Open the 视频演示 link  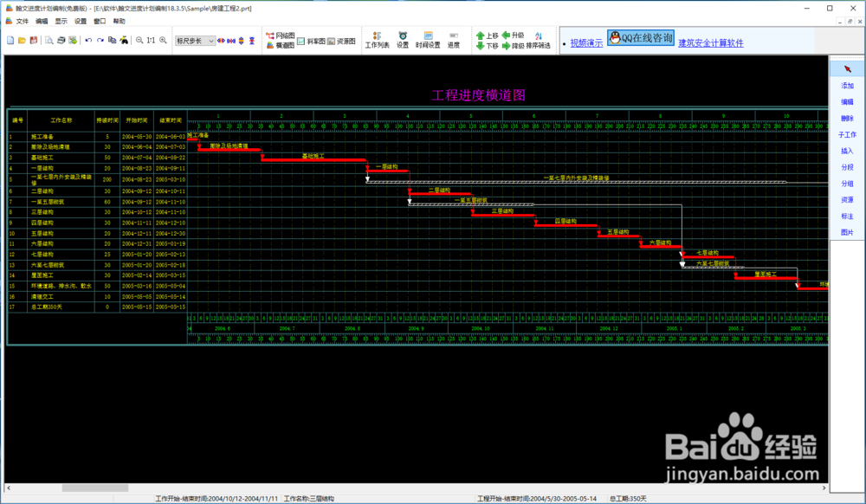click(586, 43)
